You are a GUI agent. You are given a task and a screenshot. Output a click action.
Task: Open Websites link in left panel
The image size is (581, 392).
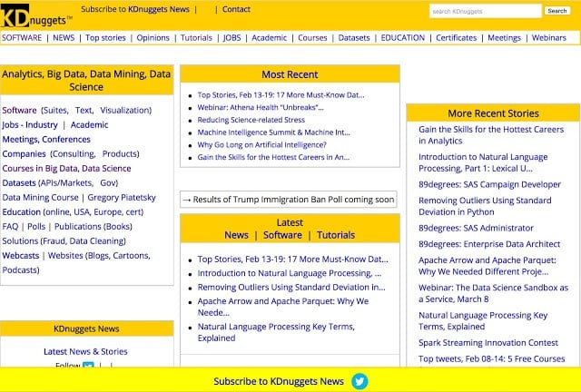coord(65,256)
